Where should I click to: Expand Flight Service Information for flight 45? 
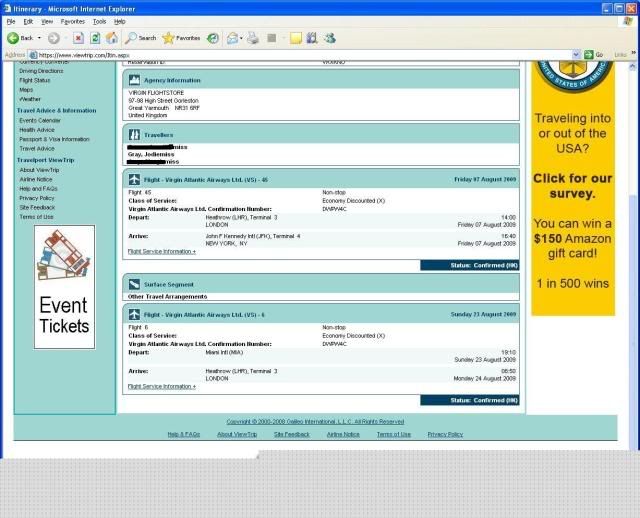coord(162,251)
